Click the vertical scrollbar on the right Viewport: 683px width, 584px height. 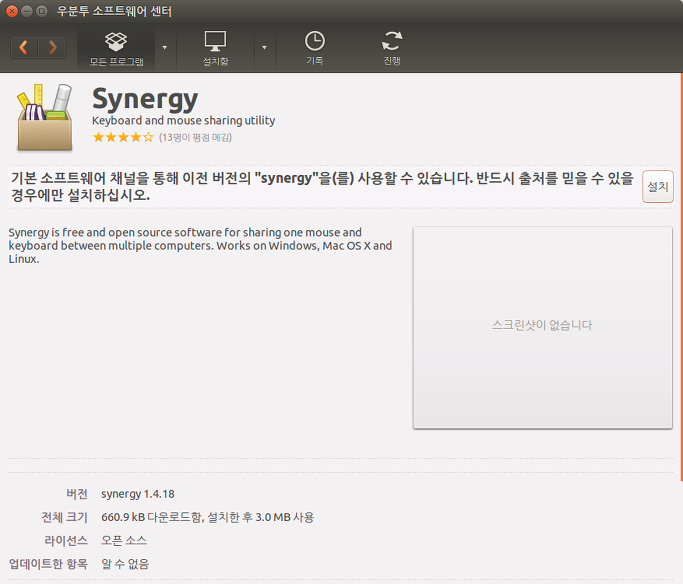(681, 277)
